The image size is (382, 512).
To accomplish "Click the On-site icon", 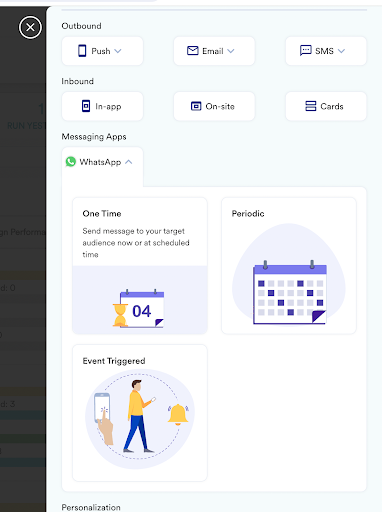I will pyautogui.click(x=196, y=106).
